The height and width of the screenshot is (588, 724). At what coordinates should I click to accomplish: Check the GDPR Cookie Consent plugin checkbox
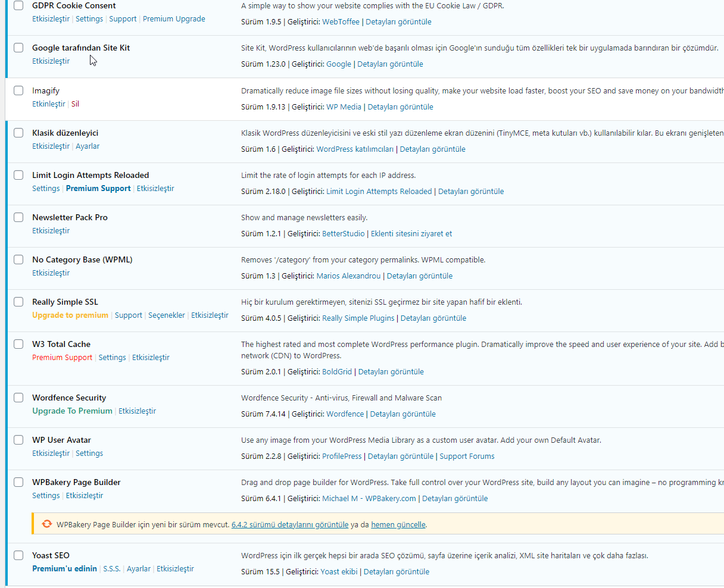click(18, 5)
